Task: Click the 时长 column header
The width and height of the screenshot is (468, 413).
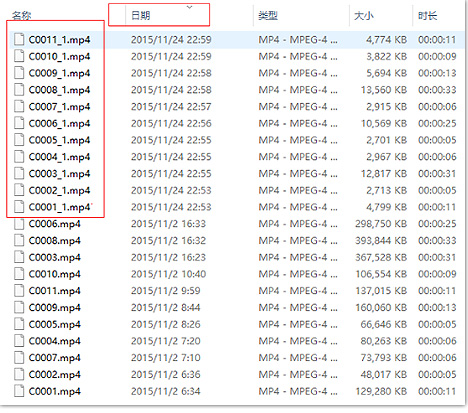Action: point(428,15)
